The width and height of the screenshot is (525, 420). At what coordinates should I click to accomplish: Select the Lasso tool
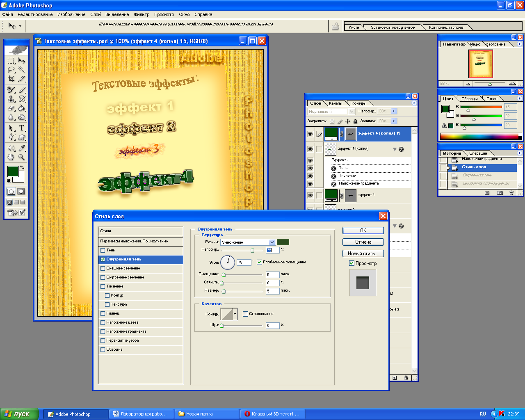click(11, 70)
